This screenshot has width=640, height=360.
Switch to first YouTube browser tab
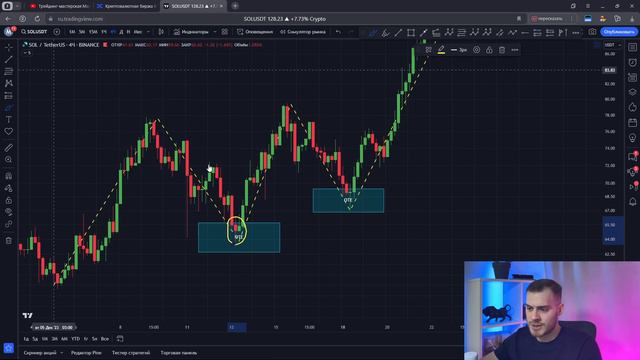tap(60, 6)
